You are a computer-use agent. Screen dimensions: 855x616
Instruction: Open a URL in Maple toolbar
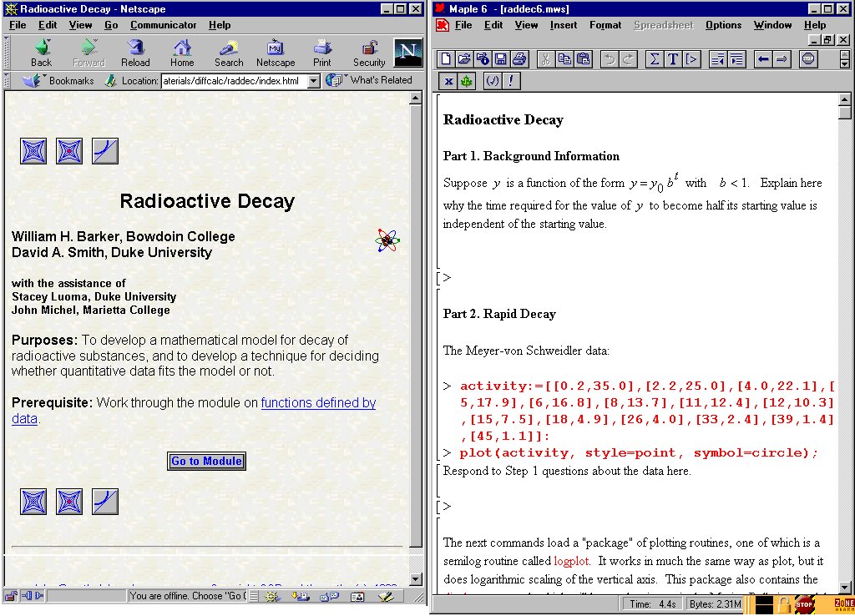coord(483,59)
